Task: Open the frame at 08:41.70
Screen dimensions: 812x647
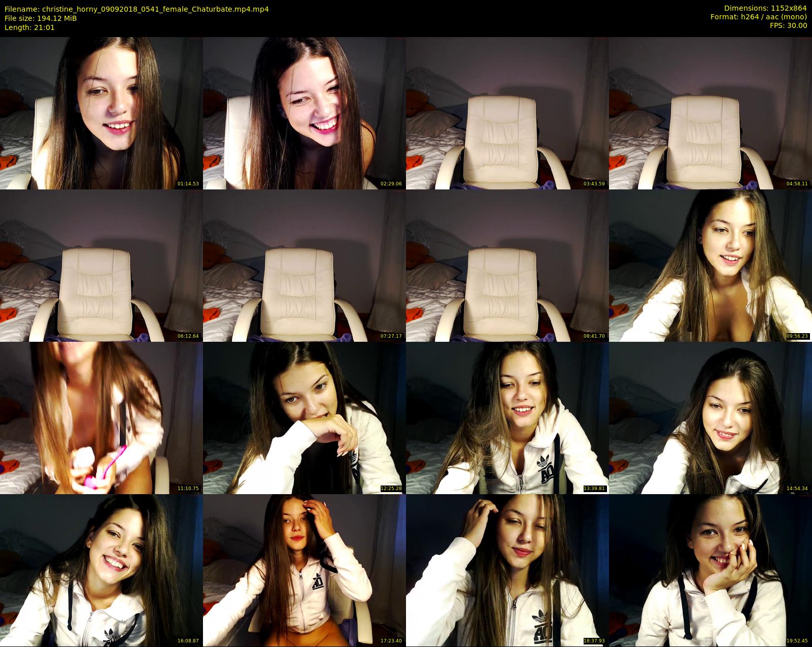Action: (507, 265)
